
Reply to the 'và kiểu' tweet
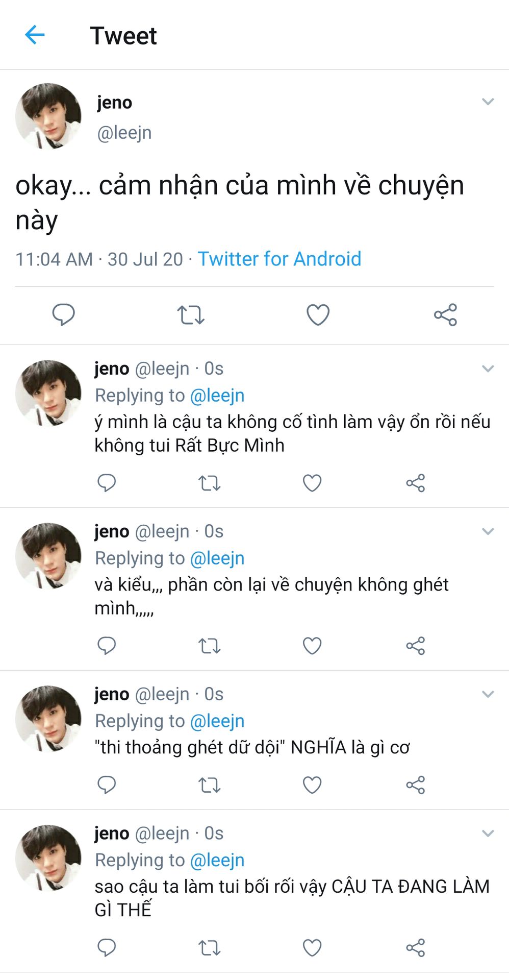(x=107, y=646)
